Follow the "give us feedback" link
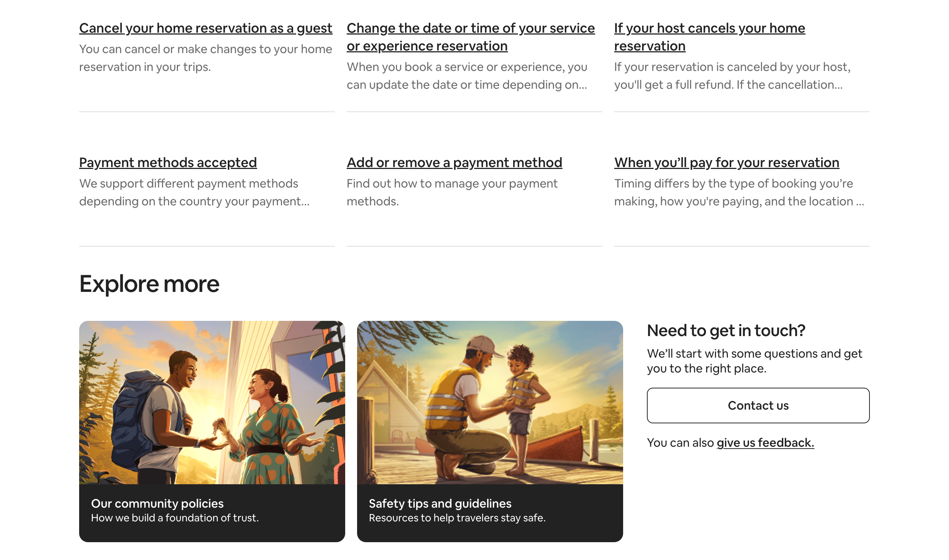Image resolution: width=949 pixels, height=560 pixels. [x=765, y=442]
